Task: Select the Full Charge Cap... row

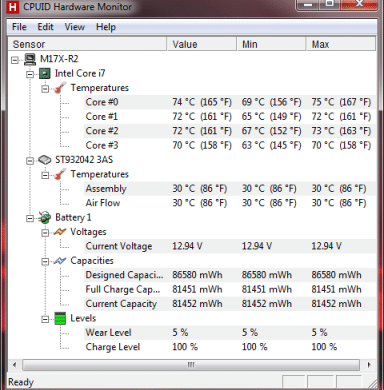Action: click(230, 289)
